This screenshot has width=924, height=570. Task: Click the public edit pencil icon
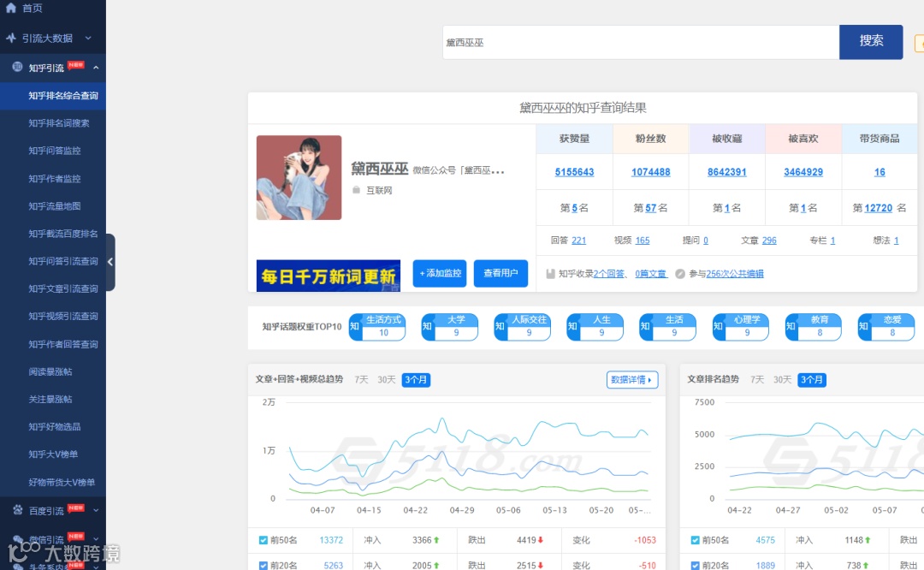pyautogui.click(x=680, y=274)
